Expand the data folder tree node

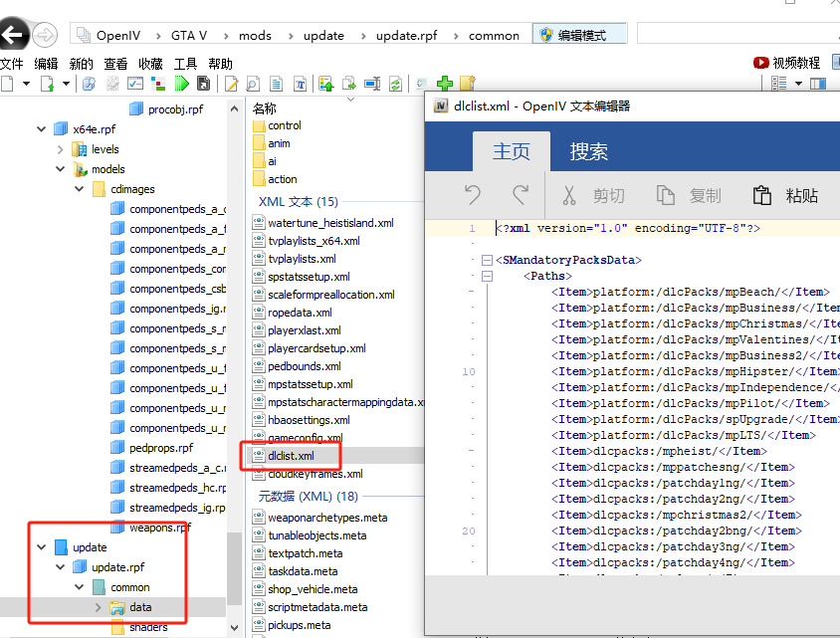pos(99,607)
